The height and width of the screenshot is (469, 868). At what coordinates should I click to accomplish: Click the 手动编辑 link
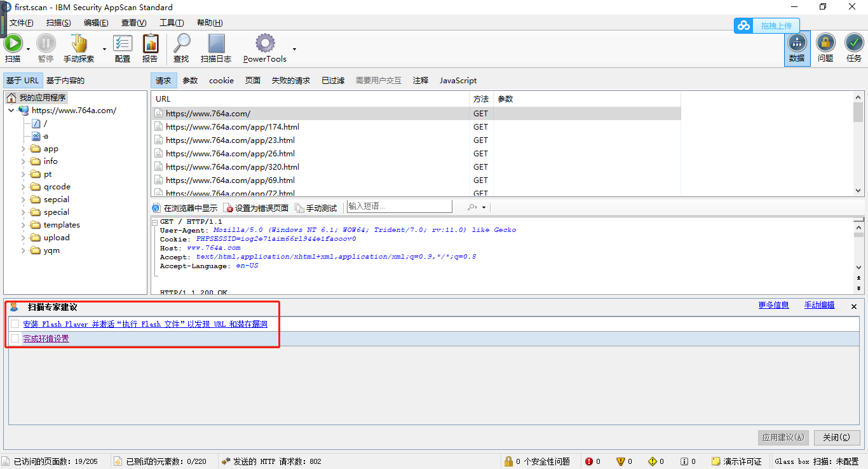click(x=819, y=305)
